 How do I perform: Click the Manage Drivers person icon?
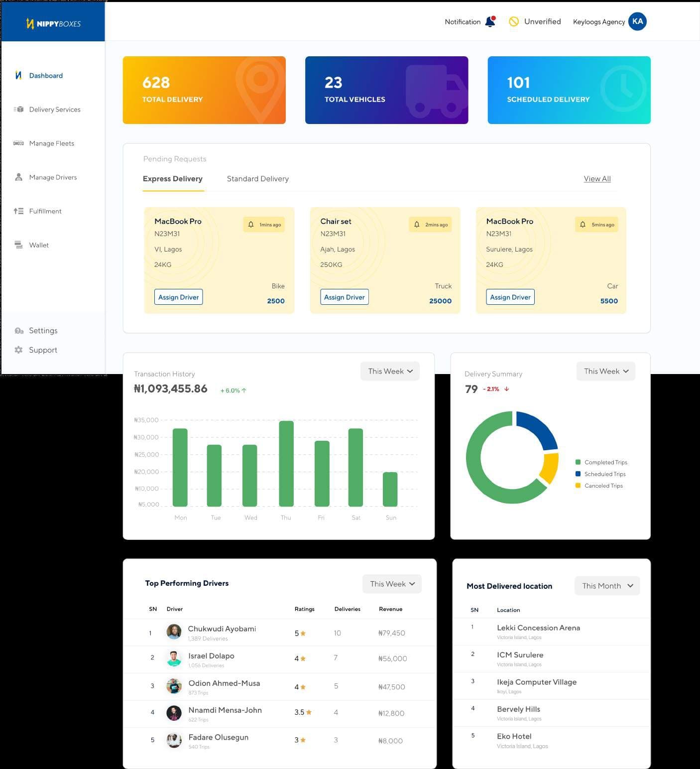click(19, 177)
